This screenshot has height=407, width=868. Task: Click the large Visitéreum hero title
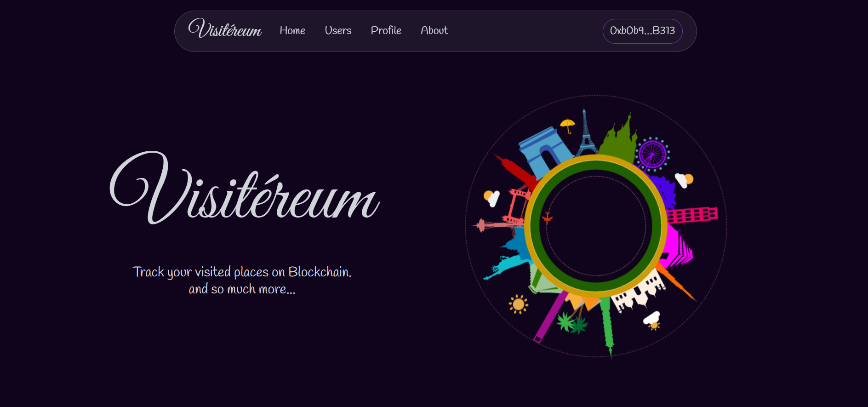(245, 189)
